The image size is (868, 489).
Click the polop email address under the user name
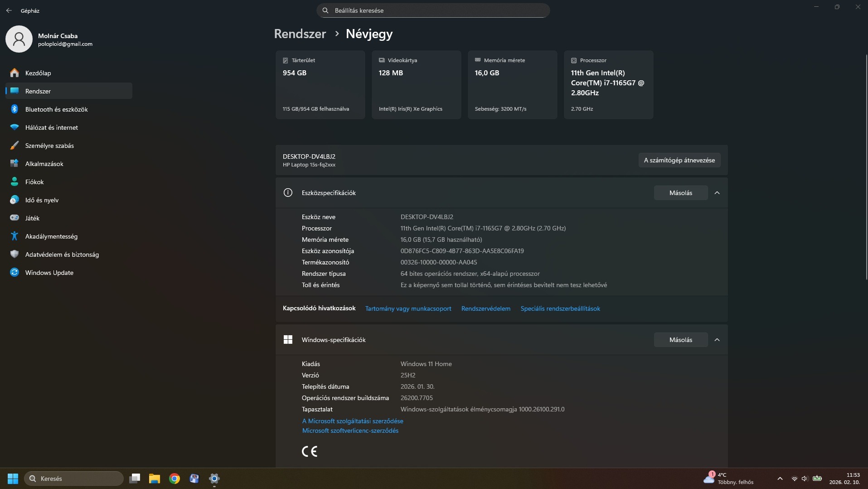tap(65, 44)
